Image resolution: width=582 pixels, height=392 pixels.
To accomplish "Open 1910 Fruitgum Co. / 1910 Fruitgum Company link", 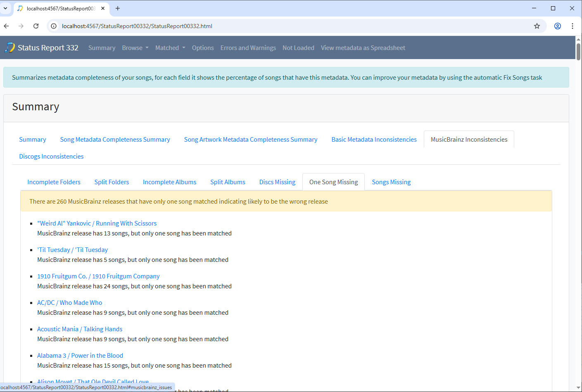I will [98, 276].
